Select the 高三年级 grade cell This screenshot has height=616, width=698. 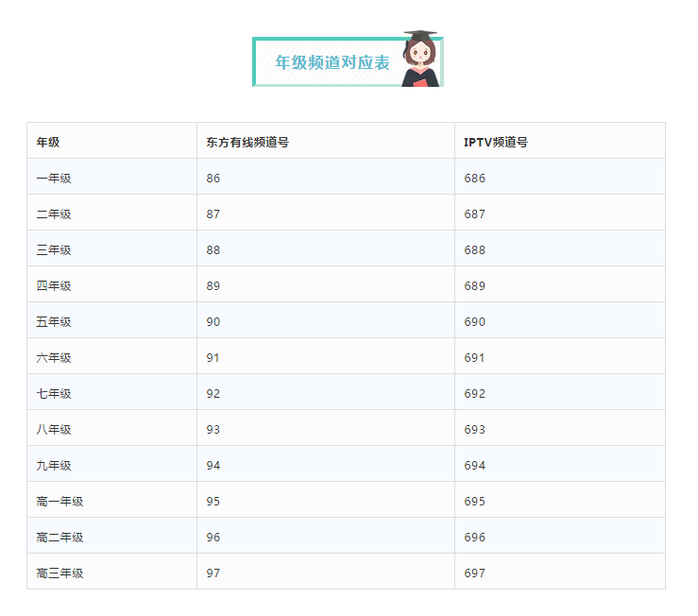[60, 573]
